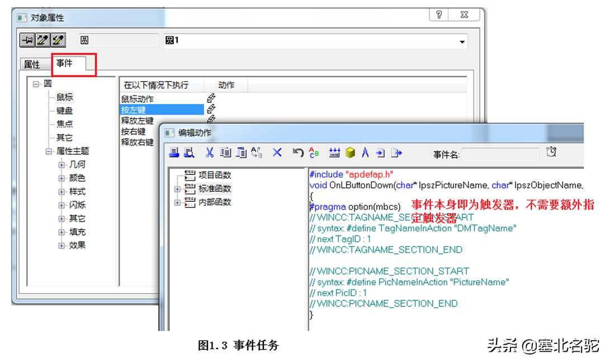Select the second eyedropper apply-properties icon
Viewport: 610px width, 364px height.
pyautogui.click(x=58, y=40)
